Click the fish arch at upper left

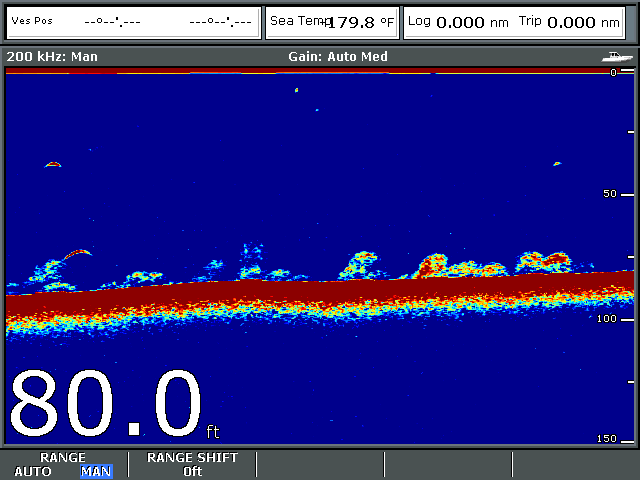tap(53, 164)
